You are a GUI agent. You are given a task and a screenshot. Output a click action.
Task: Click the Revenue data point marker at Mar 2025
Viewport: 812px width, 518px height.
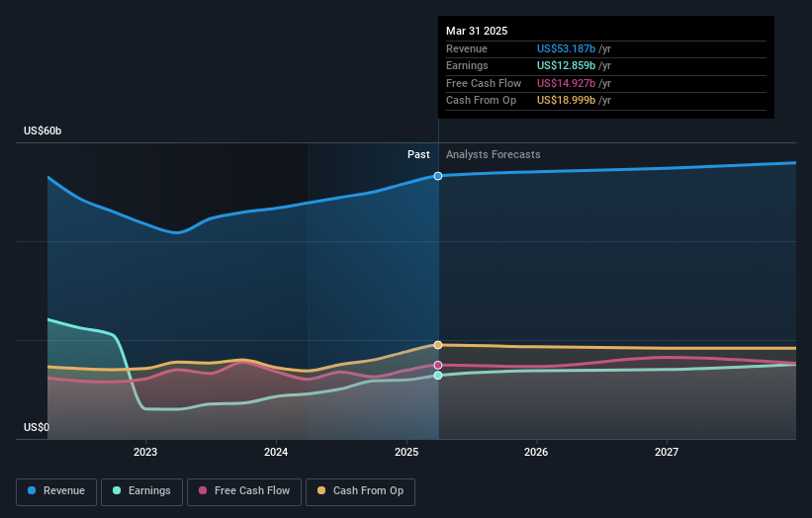coord(438,176)
